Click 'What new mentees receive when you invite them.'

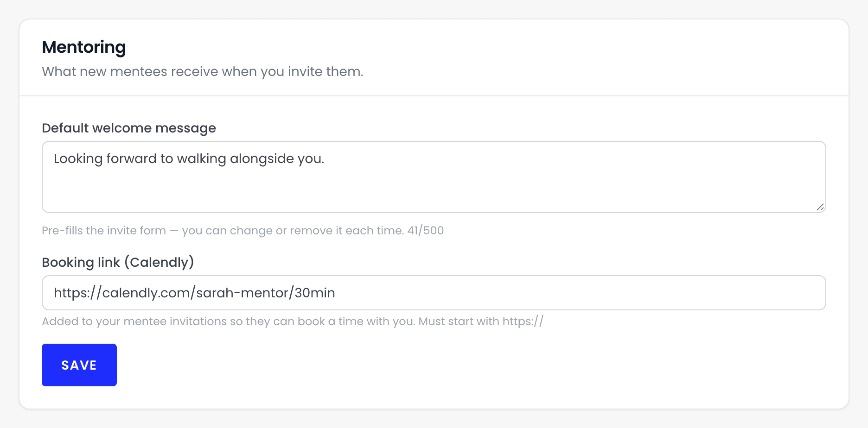(x=203, y=72)
